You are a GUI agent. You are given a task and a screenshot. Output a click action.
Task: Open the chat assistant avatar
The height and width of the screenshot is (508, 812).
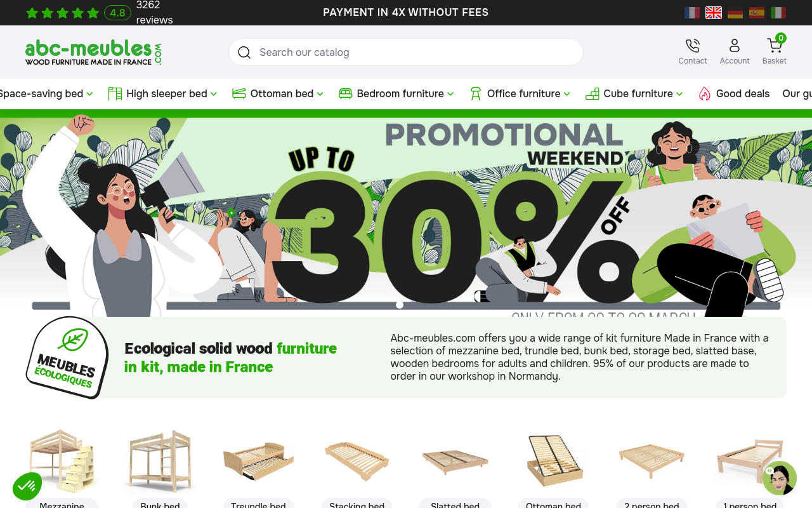(780, 478)
